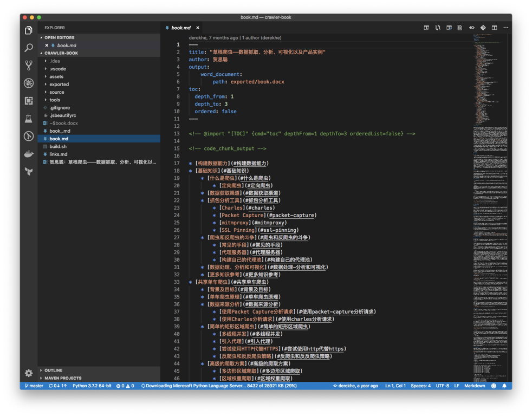
Task: Expand the OUTLINE section
Action: click(x=53, y=370)
